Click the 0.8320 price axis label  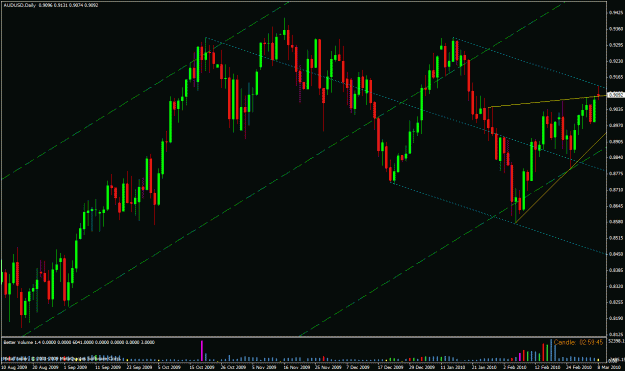click(616, 286)
